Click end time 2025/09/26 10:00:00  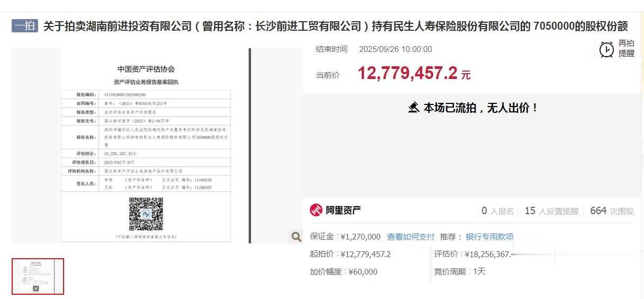[396, 49]
